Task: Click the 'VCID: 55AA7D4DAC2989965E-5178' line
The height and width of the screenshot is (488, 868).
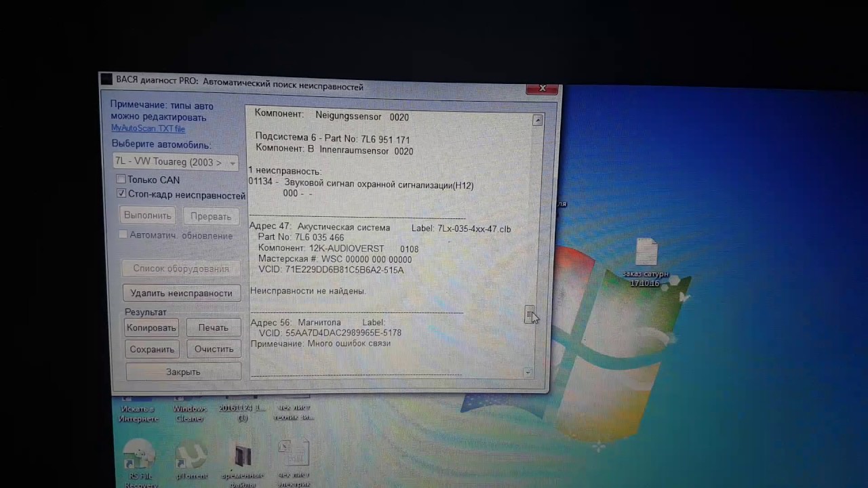Action: click(330, 333)
